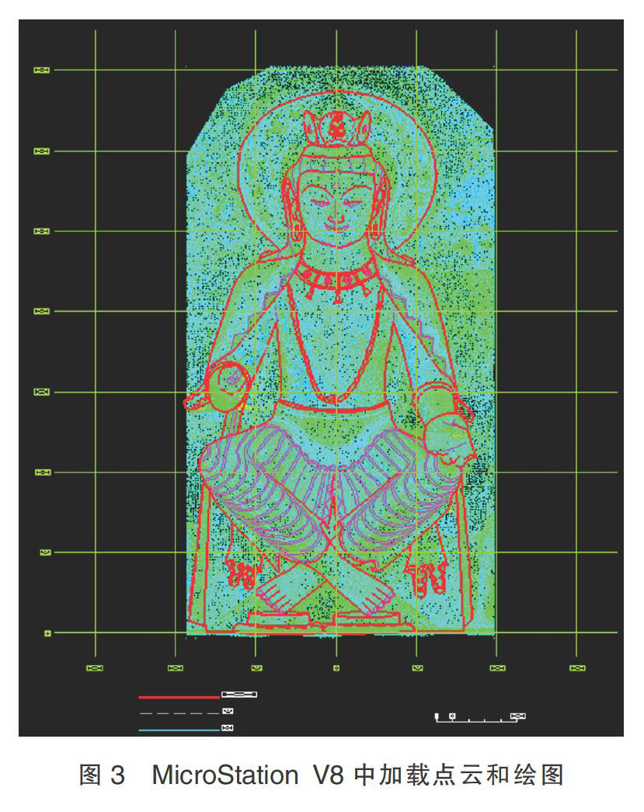Click the label beside the red legend line

[239, 695]
